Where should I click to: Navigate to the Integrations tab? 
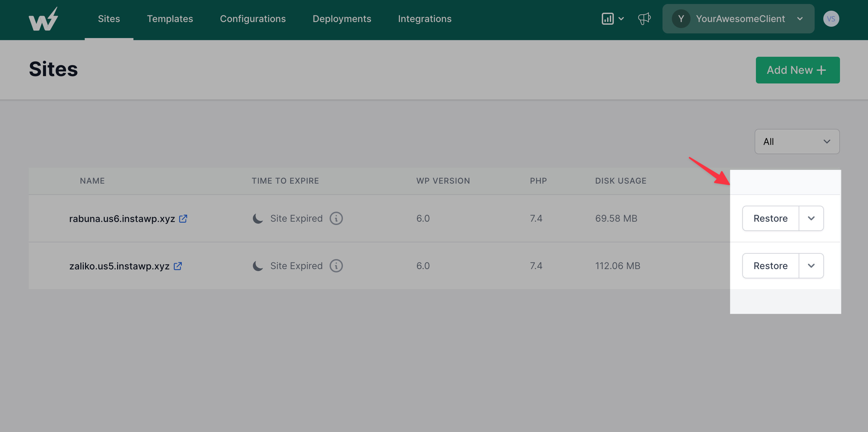click(425, 19)
